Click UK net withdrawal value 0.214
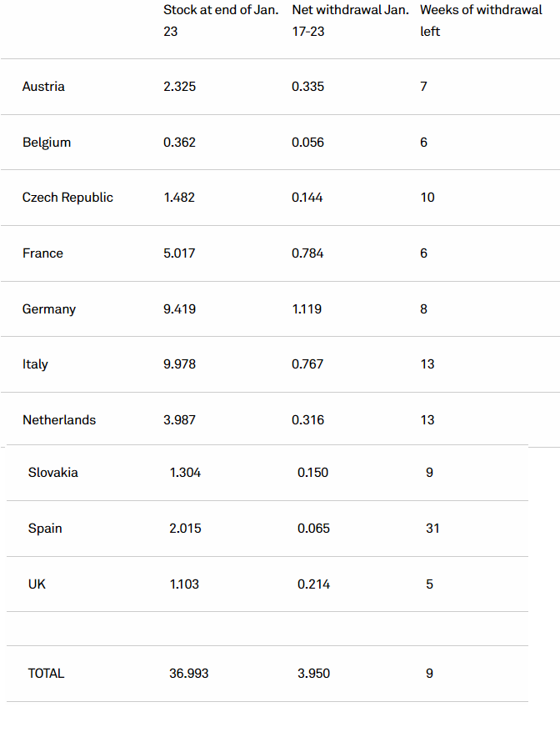The image size is (560, 737). point(313,584)
